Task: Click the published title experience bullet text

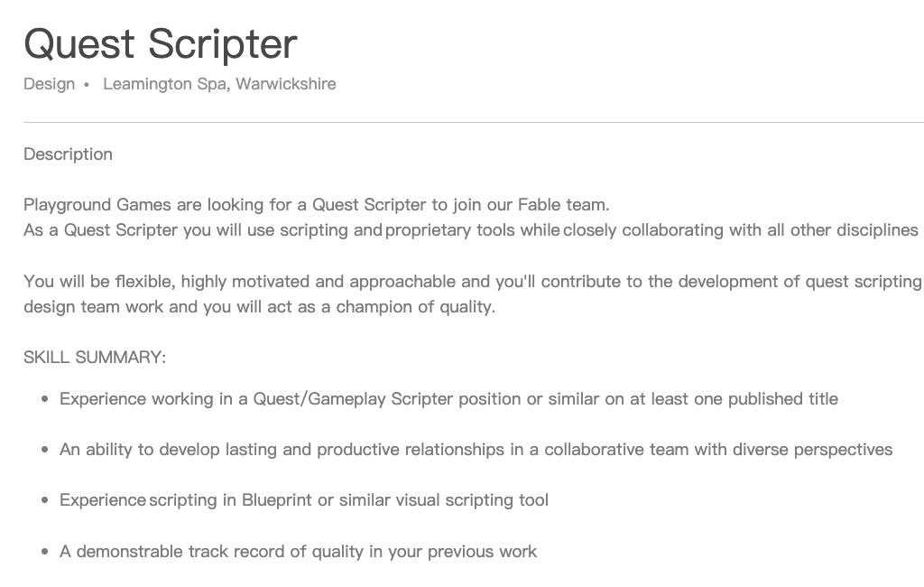Action: point(448,399)
